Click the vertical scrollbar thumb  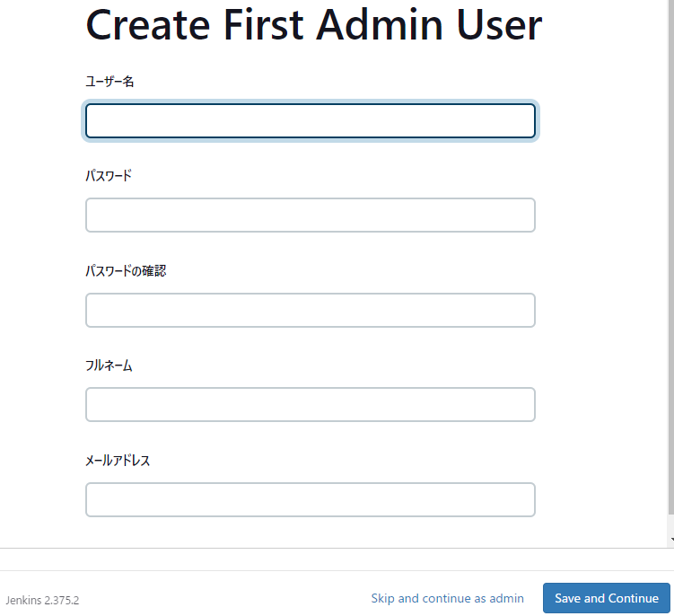(x=671, y=257)
